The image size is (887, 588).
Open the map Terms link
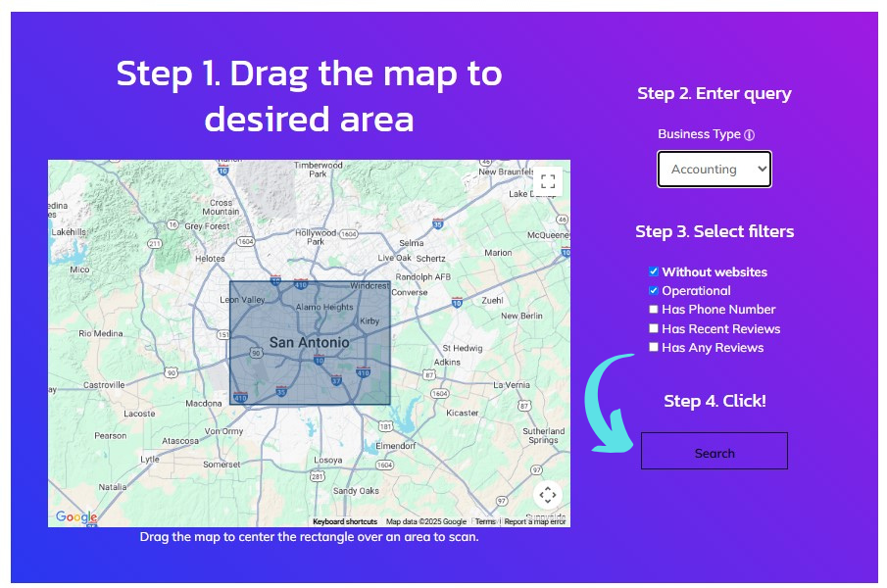click(485, 522)
